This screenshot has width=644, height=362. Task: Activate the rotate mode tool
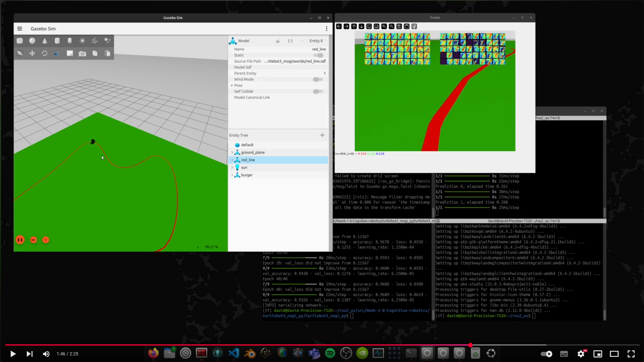point(45,53)
